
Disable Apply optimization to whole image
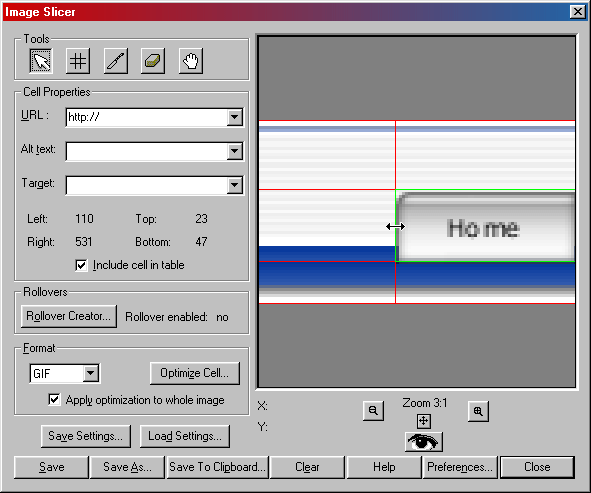coord(54,400)
